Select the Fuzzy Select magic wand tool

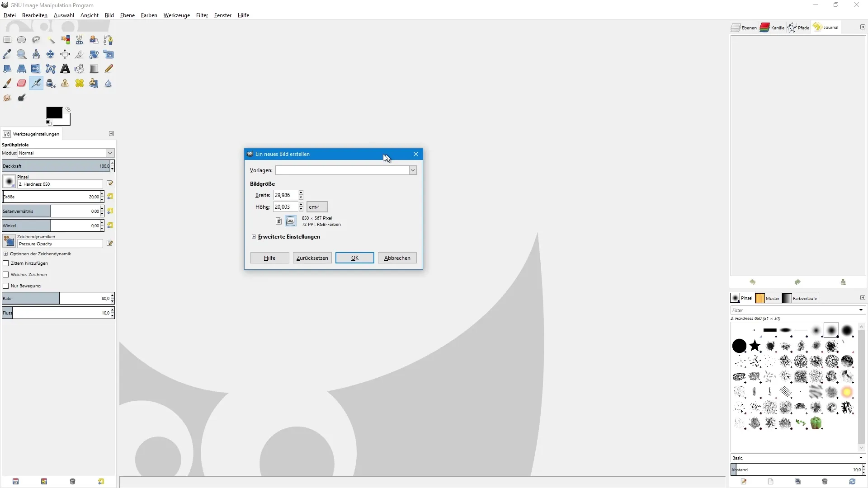coord(51,40)
